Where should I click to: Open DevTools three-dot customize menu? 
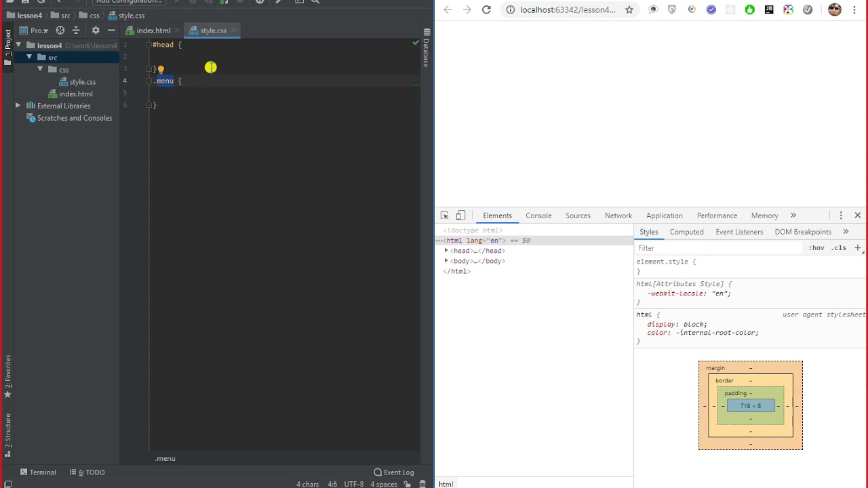point(841,216)
